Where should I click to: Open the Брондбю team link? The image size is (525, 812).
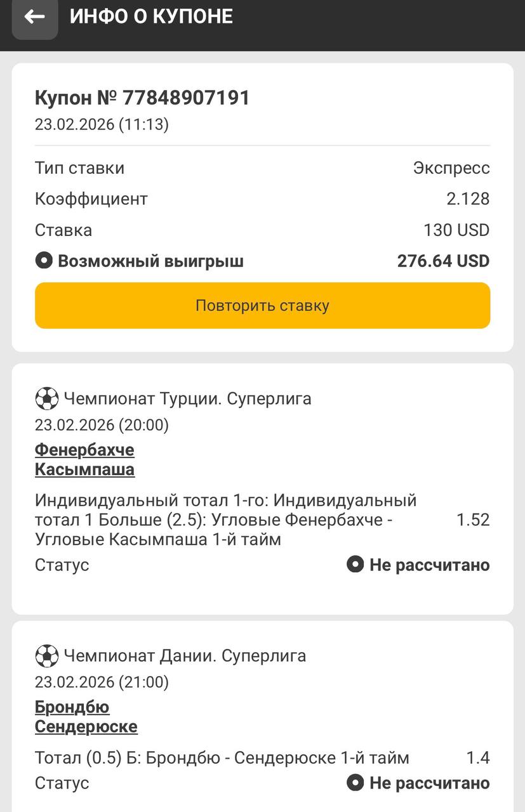pos(72,707)
